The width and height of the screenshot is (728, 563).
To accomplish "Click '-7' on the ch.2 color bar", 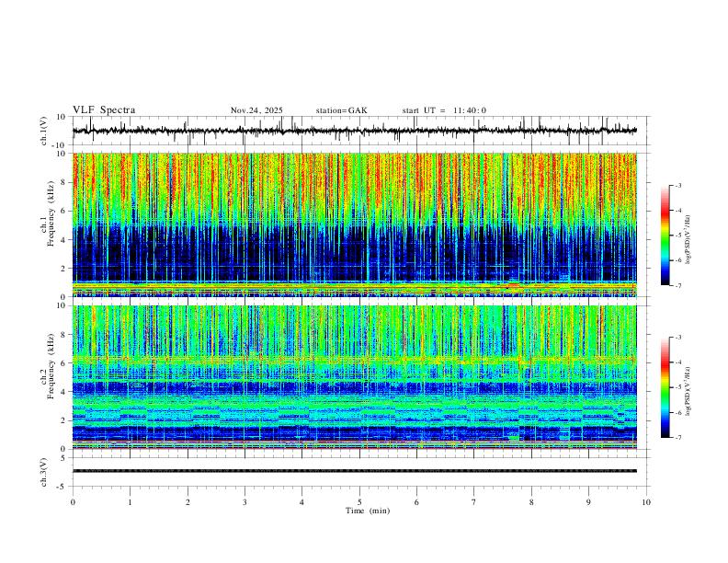I will 678,438.
